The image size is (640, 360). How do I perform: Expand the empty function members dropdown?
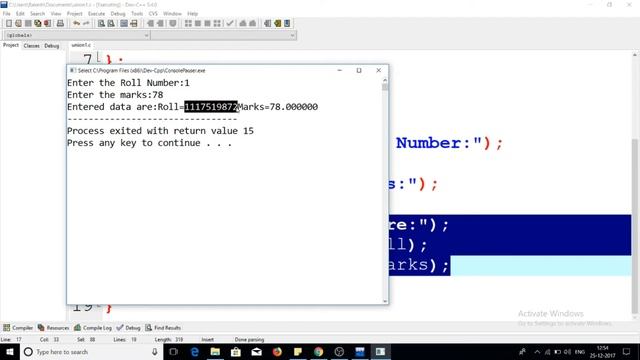click(224, 35)
